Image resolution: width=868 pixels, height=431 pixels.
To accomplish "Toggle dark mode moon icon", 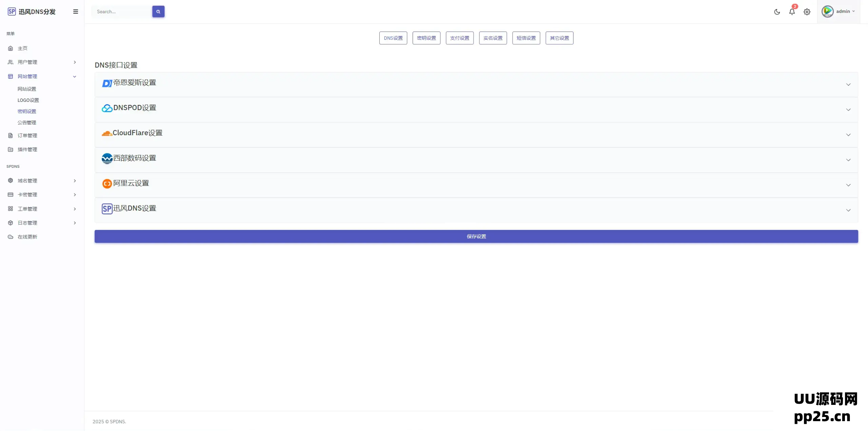I will point(777,12).
